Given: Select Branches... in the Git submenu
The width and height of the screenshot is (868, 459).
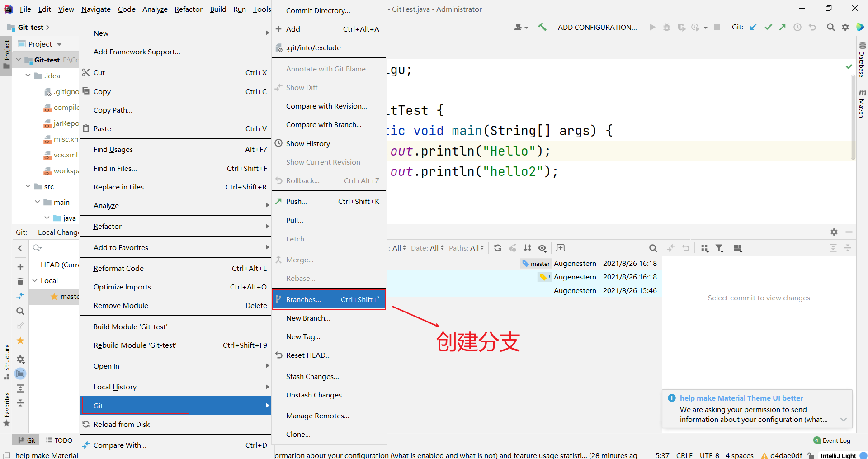Looking at the screenshot, I should (x=329, y=299).
